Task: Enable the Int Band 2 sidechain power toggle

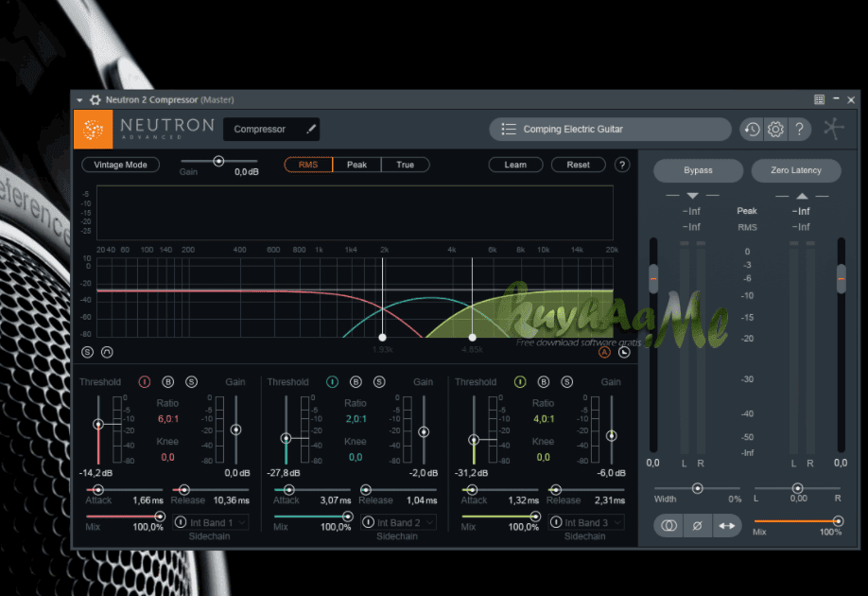Action: click(x=368, y=522)
